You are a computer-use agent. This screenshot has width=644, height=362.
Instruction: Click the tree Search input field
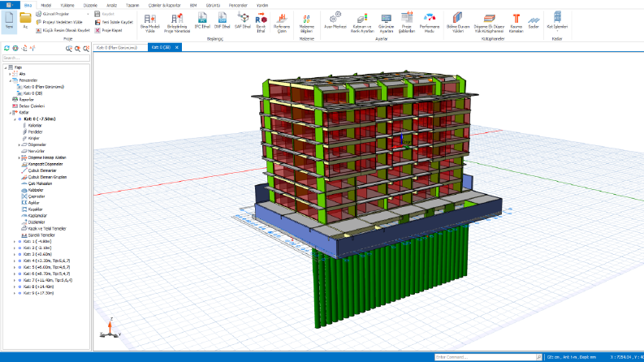(46, 58)
